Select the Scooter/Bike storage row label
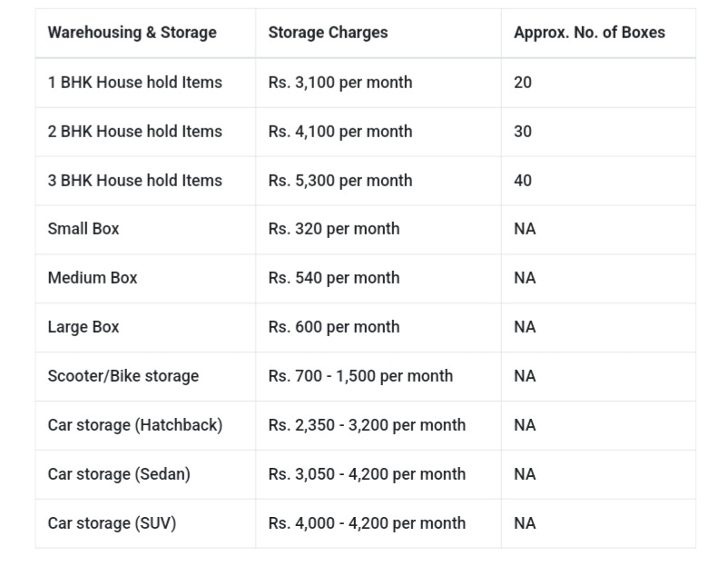 tap(123, 376)
